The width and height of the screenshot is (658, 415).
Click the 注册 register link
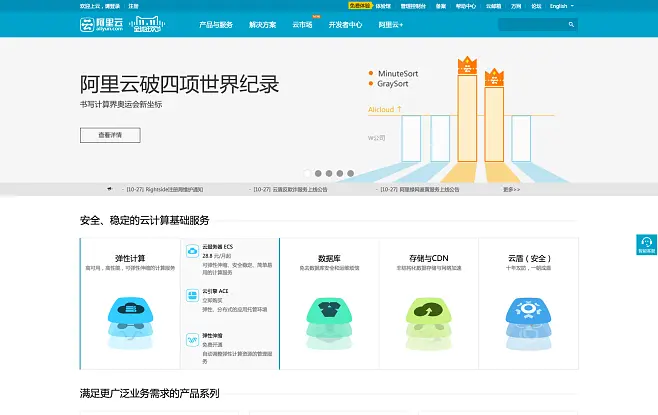point(133,6)
